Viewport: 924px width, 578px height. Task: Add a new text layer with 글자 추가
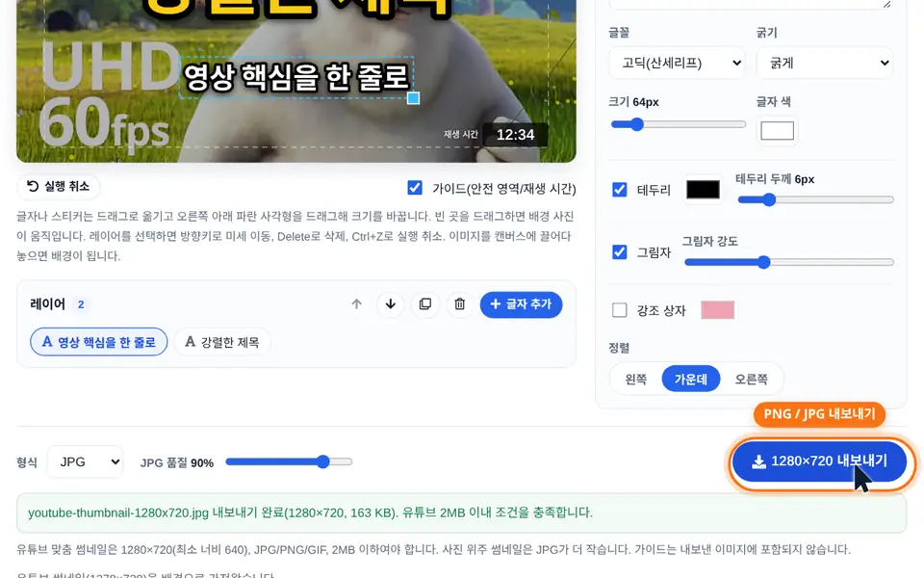tap(521, 304)
